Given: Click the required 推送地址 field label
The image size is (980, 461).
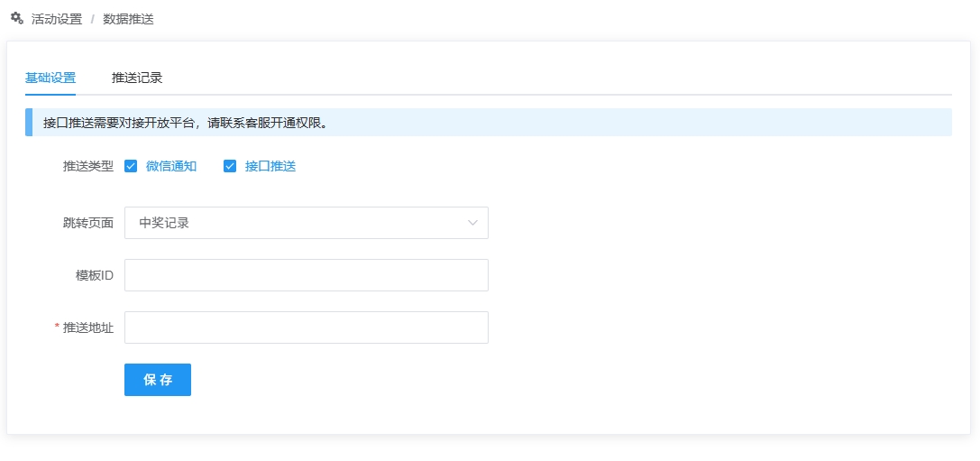Looking at the screenshot, I should coord(88,327).
